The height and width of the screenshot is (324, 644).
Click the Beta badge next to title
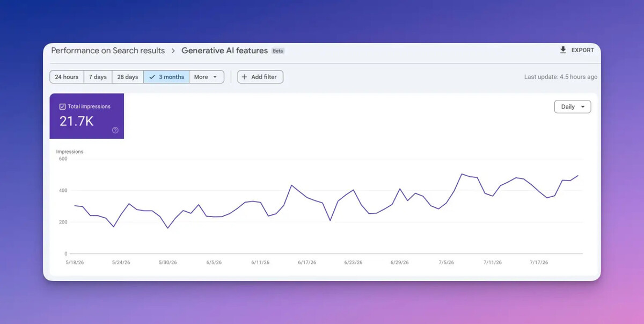(277, 51)
